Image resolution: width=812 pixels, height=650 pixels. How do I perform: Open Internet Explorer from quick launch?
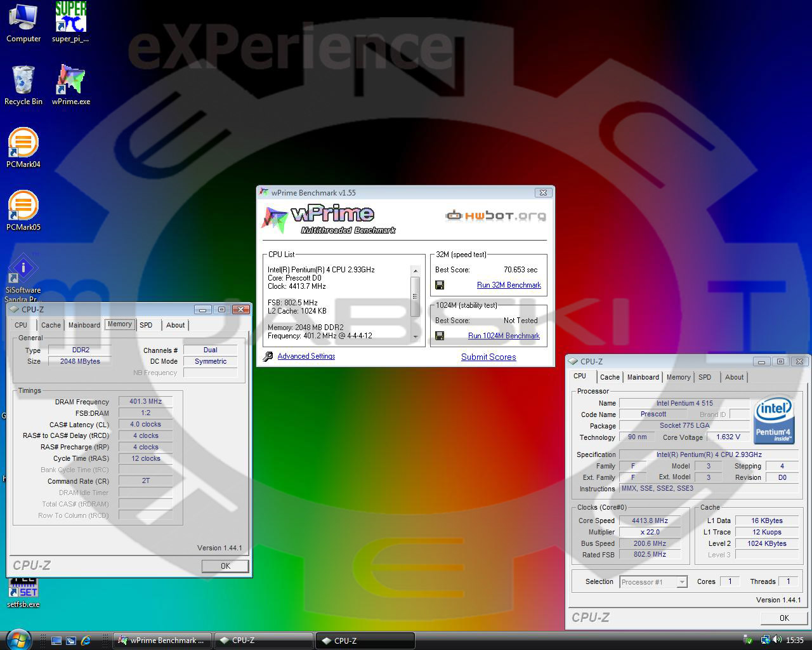[x=86, y=640]
